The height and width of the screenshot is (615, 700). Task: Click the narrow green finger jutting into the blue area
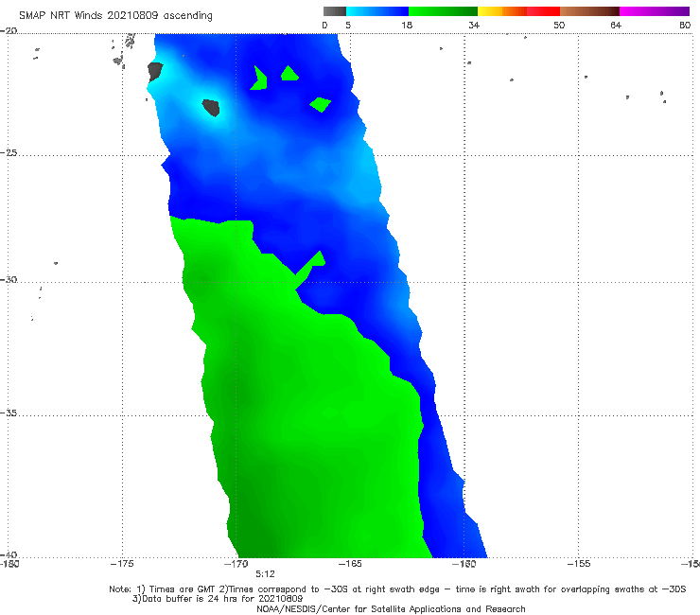tap(311, 264)
